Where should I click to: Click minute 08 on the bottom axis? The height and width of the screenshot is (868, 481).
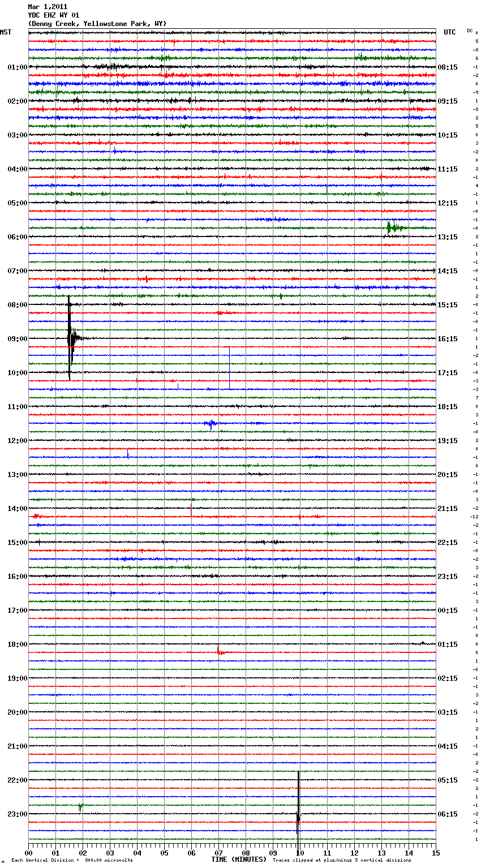pos(246,853)
